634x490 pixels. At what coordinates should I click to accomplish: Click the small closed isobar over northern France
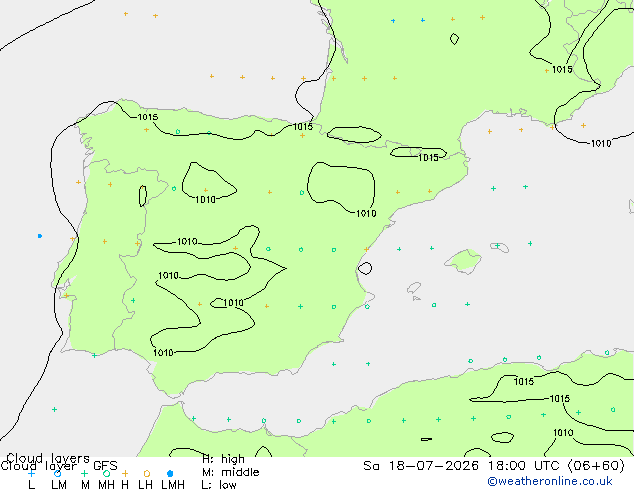click(454, 39)
